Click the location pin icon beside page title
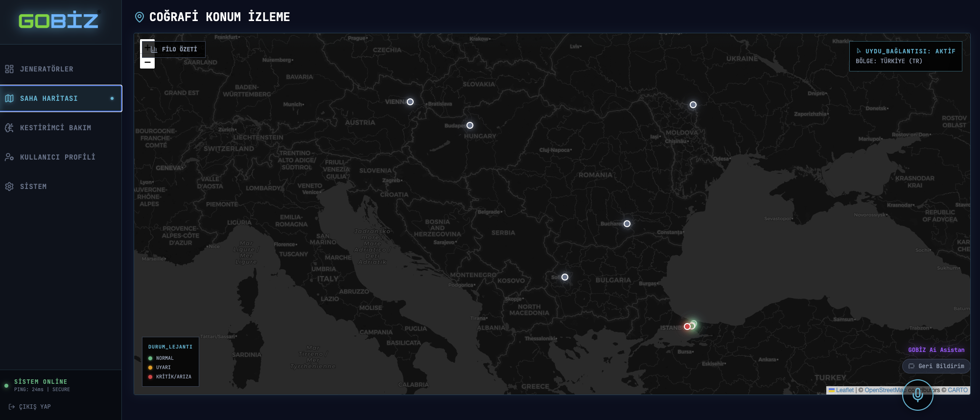The height and width of the screenshot is (420, 980). pos(140,17)
